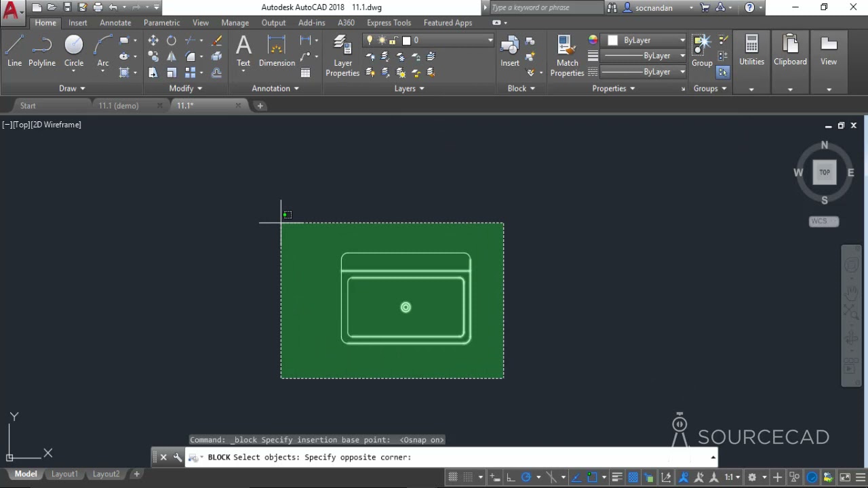Toggle Ortho mode in status bar
This screenshot has height=488, width=868.
pos(511,477)
